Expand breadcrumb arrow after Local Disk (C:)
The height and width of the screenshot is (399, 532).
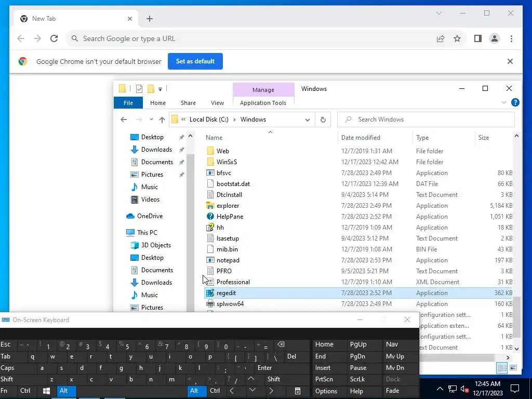(x=234, y=119)
